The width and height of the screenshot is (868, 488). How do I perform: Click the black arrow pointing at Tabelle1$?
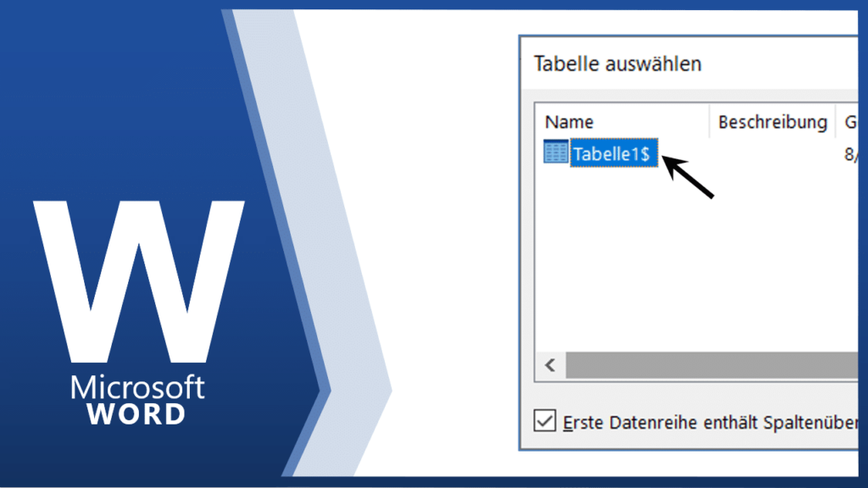[x=687, y=176]
